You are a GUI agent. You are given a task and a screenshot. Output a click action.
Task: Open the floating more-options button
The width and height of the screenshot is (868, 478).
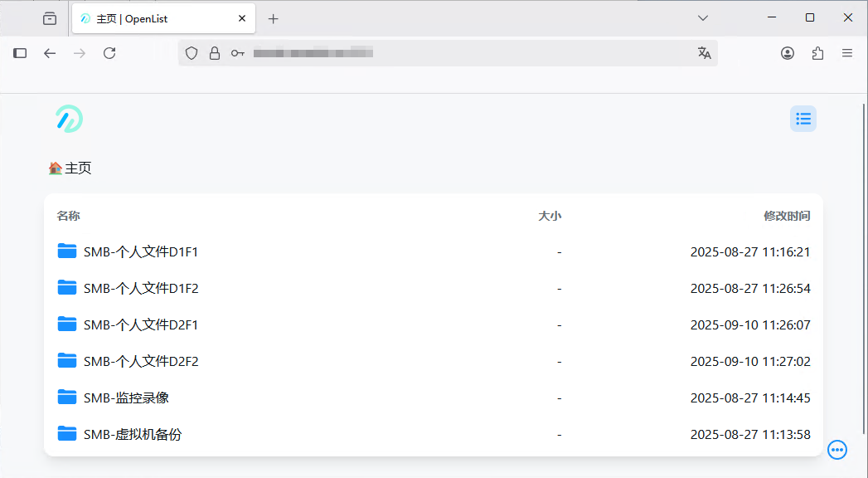point(837,450)
